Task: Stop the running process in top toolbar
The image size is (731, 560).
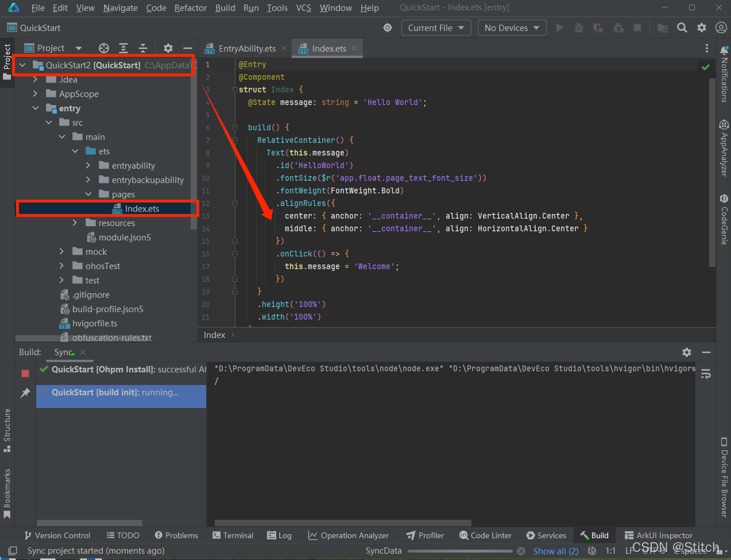Action: tap(637, 28)
